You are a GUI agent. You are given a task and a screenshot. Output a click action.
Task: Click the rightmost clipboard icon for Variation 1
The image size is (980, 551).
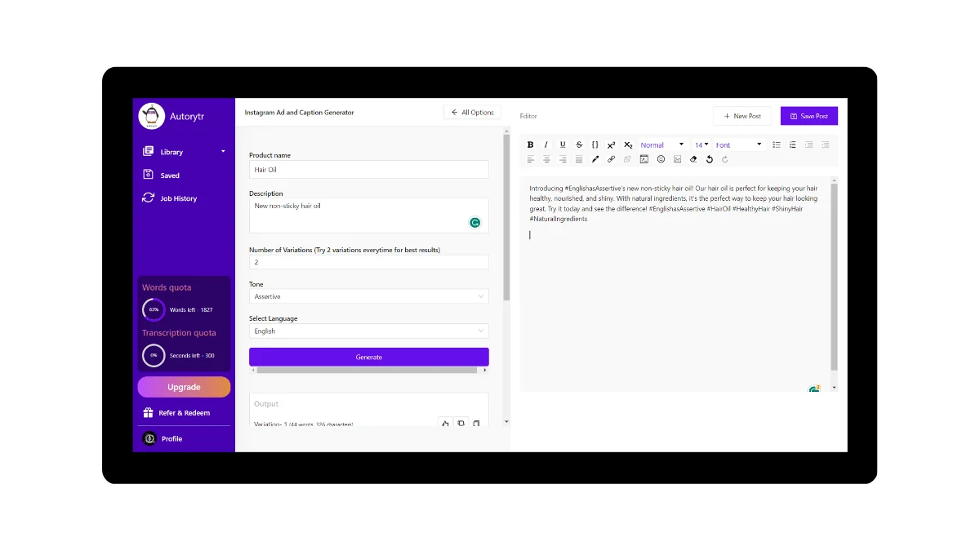(476, 424)
